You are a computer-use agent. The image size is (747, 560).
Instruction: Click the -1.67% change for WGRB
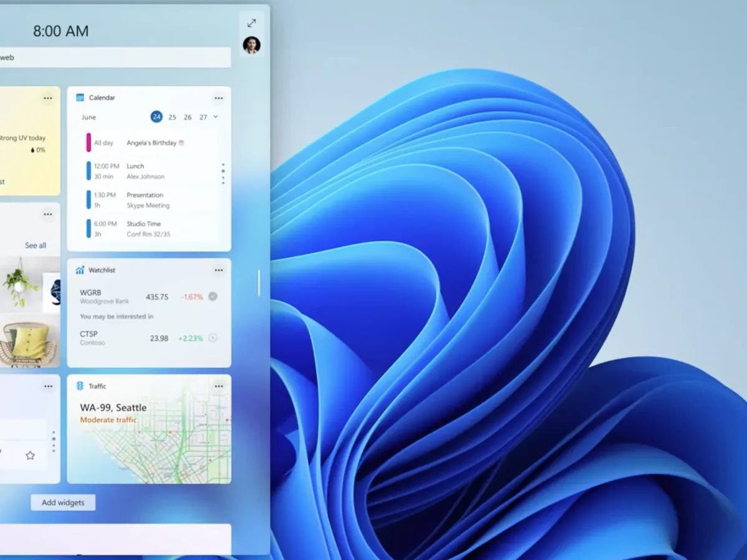click(192, 297)
